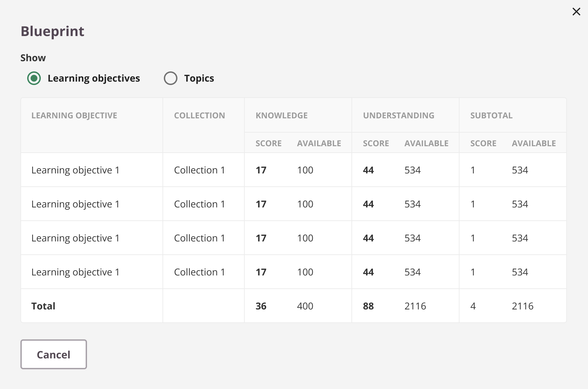Click the Knowledge column group header

281,116
